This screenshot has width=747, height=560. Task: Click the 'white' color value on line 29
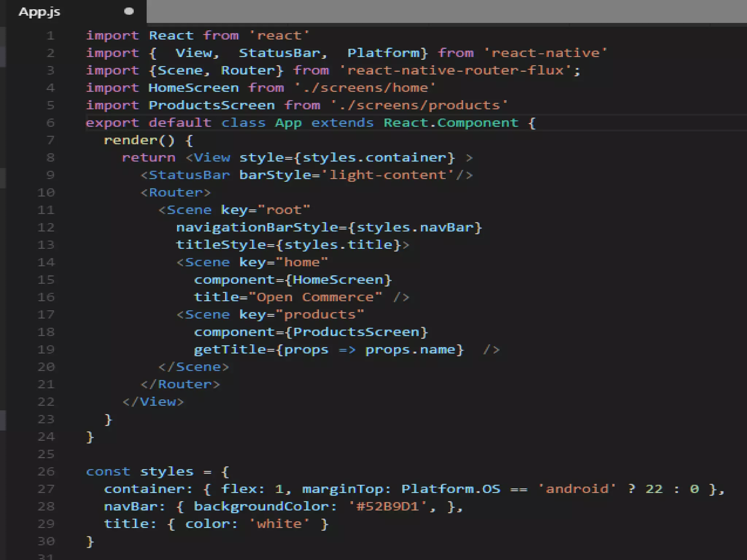pos(279,524)
